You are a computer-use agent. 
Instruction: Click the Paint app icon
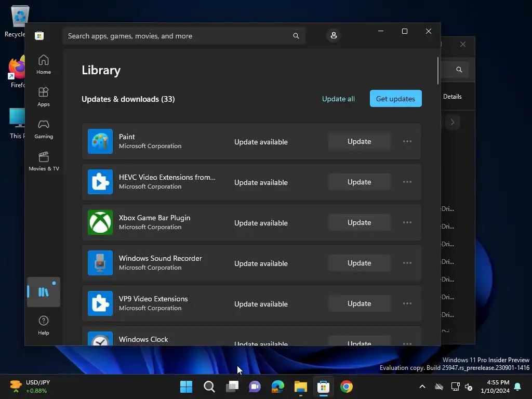[x=100, y=141]
